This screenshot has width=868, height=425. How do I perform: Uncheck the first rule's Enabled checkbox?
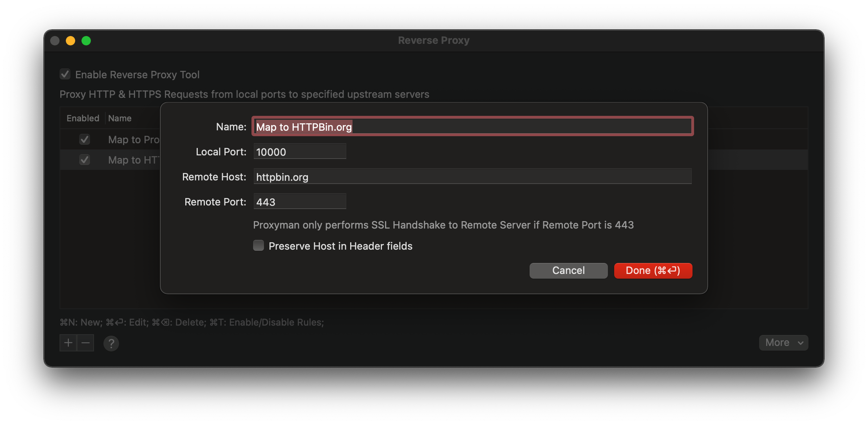[x=85, y=139]
